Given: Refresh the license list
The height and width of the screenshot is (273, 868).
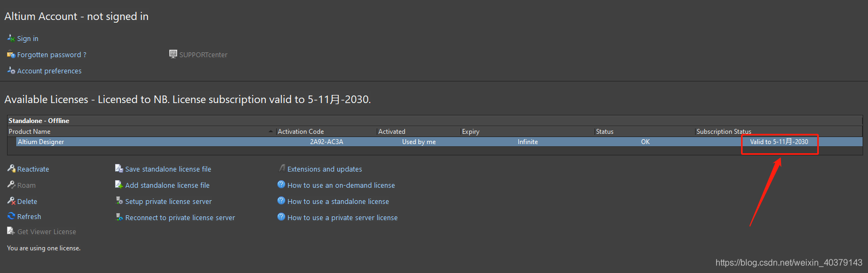Looking at the screenshot, I should 29,217.
